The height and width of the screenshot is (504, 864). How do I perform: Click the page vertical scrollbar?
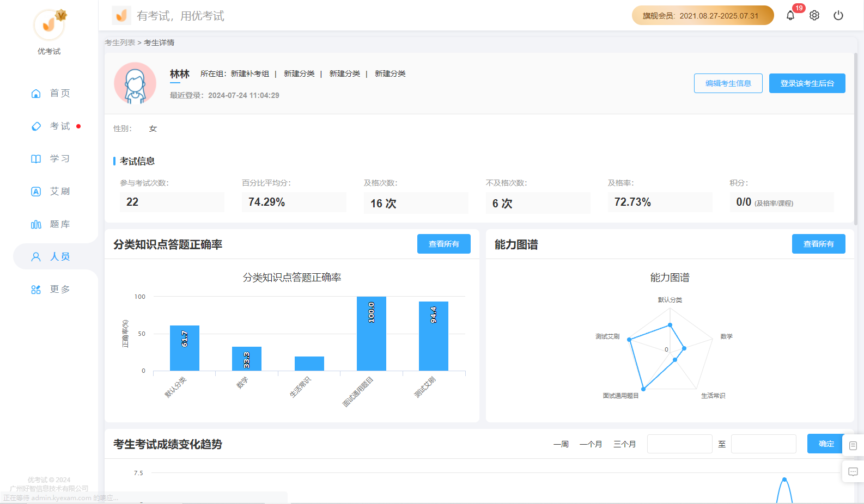click(856, 139)
